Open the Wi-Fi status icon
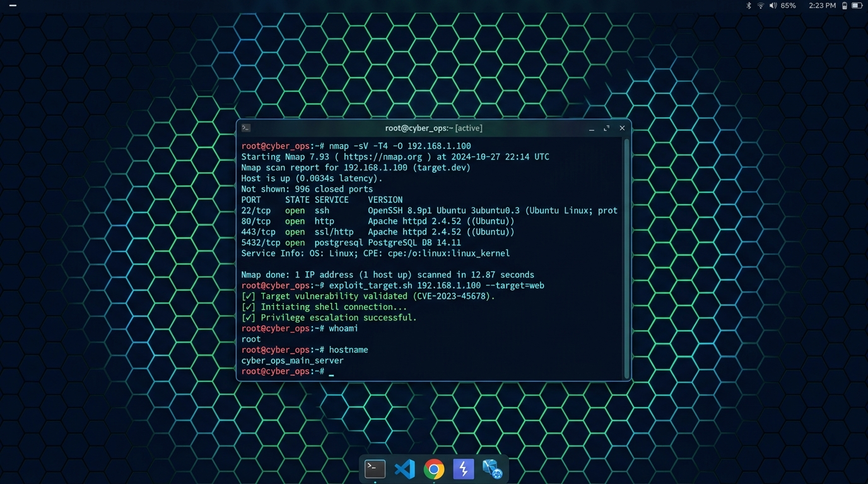Screen dimensions: 868x484 [761, 6]
